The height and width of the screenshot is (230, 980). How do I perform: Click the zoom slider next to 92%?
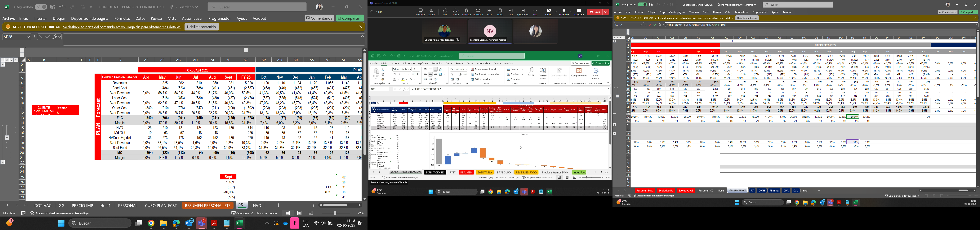coord(335,213)
